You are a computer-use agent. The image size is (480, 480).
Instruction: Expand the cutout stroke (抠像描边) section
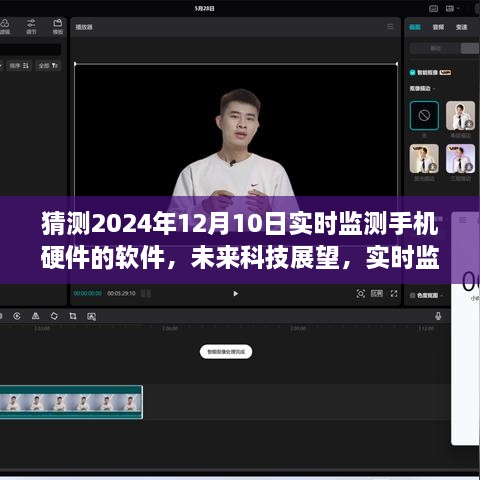point(422,88)
